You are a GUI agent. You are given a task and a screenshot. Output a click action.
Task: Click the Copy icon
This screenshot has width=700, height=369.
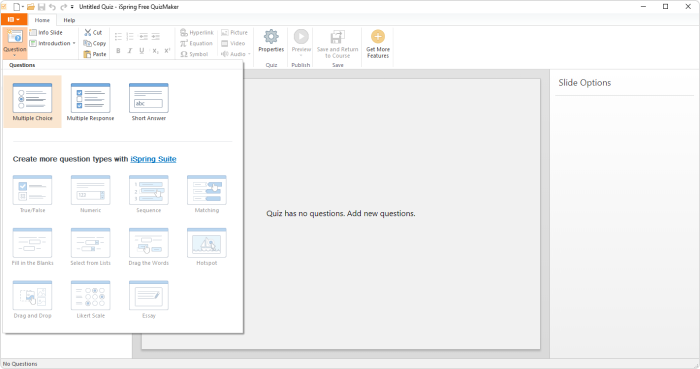[87, 43]
